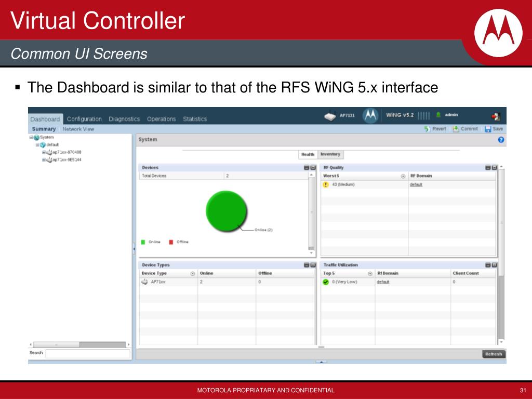The height and width of the screenshot is (399, 532).
Task: Minimize the Traffic Utilization panel
Action: coord(488,265)
